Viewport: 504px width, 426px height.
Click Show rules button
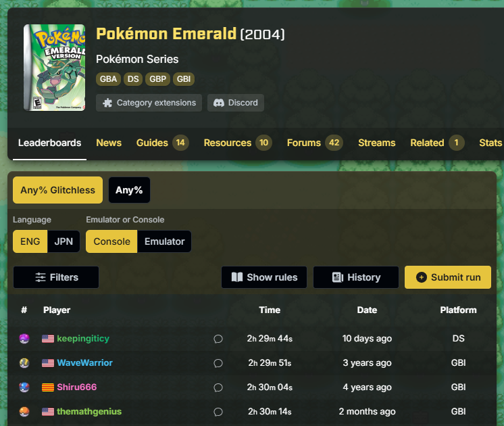pos(264,277)
